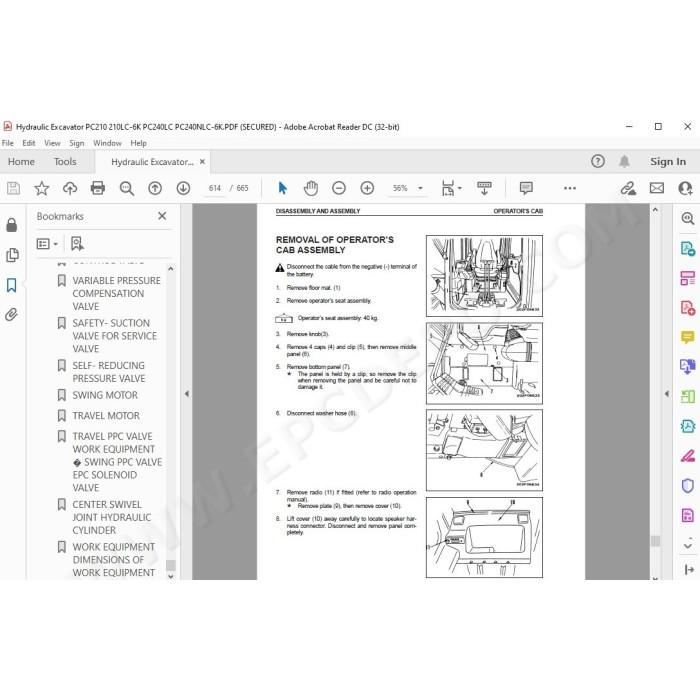The width and height of the screenshot is (700, 700).
Task: Open Page Thumbnails panel
Action: click(12, 255)
